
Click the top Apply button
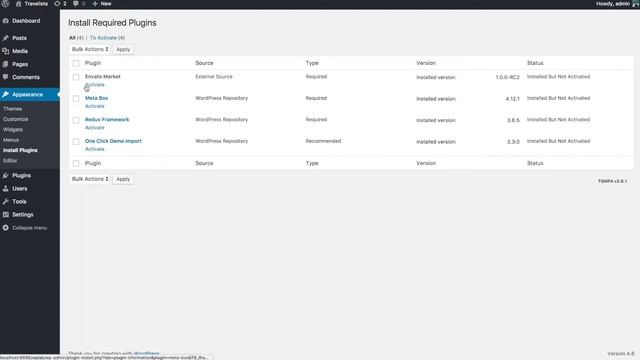point(123,49)
